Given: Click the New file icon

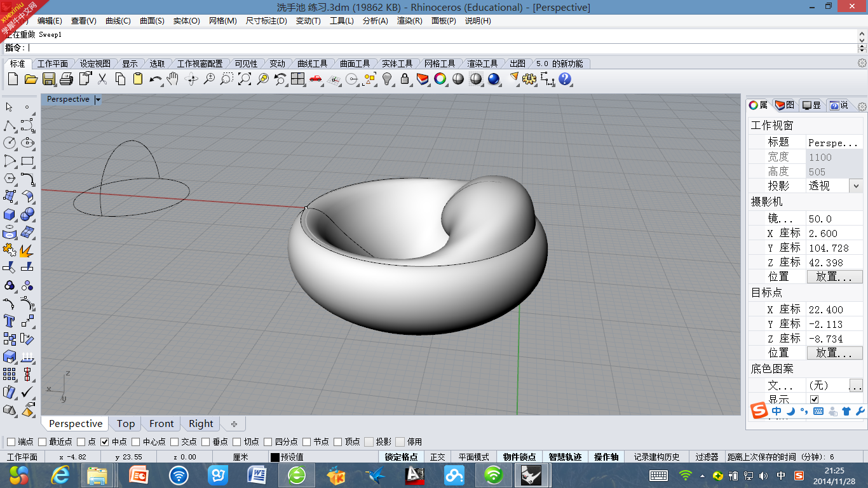Looking at the screenshot, I should point(13,79).
